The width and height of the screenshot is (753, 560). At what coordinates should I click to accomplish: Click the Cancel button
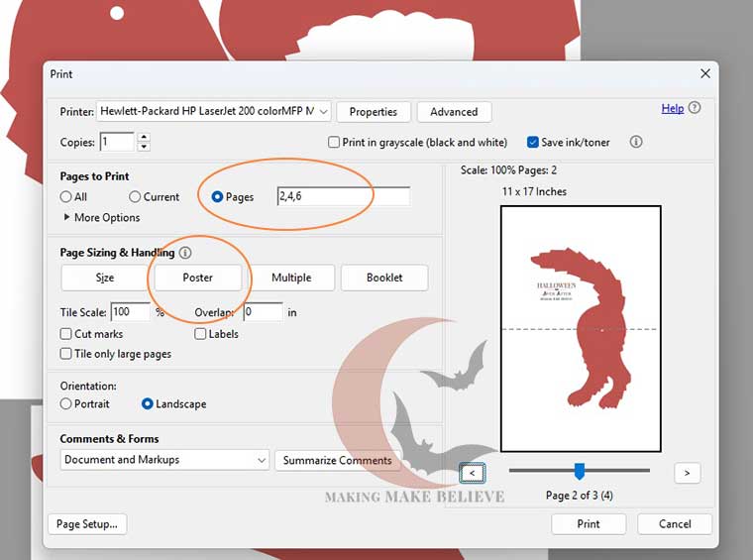[675, 524]
